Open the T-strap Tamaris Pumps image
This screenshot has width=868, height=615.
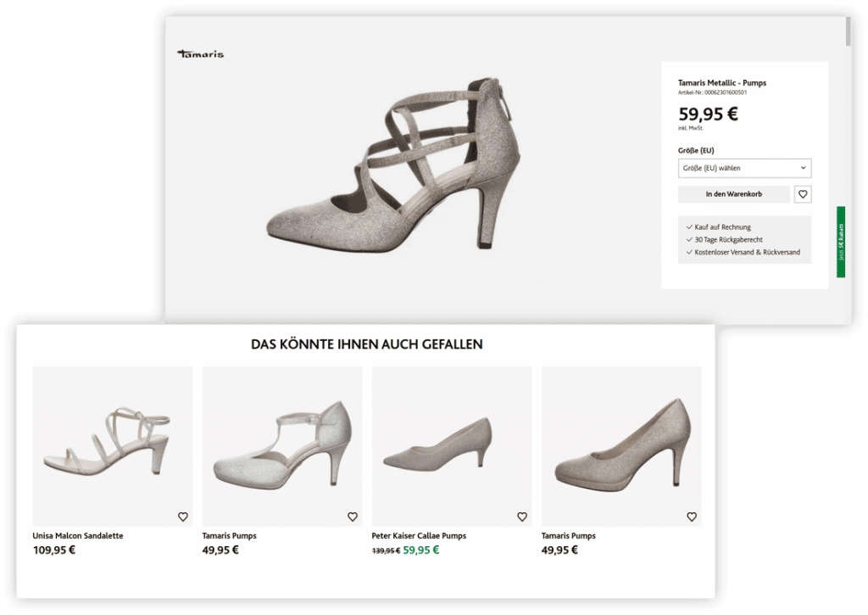point(281,445)
